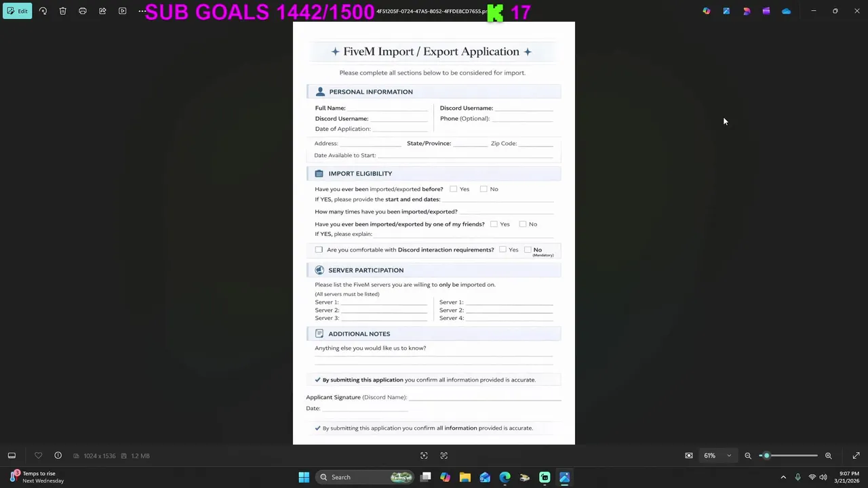Open volume control from system tray
This screenshot has width=868, height=488.
pos(823,477)
